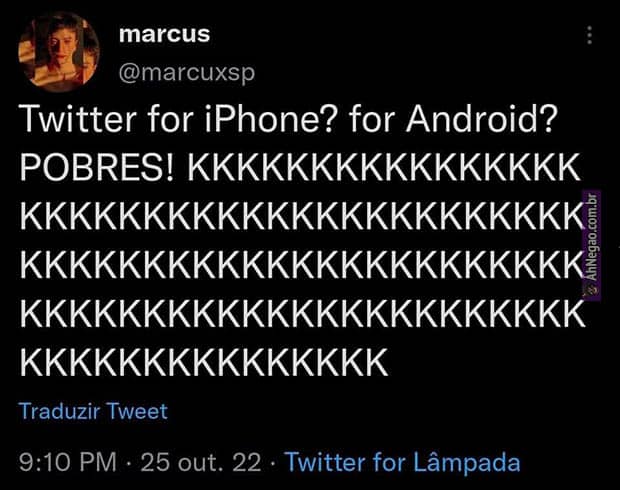Open the Twitter for Lâmpada source label
Image resolution: width=620 pixels, height=490 pixels.
tap(402, 462)
